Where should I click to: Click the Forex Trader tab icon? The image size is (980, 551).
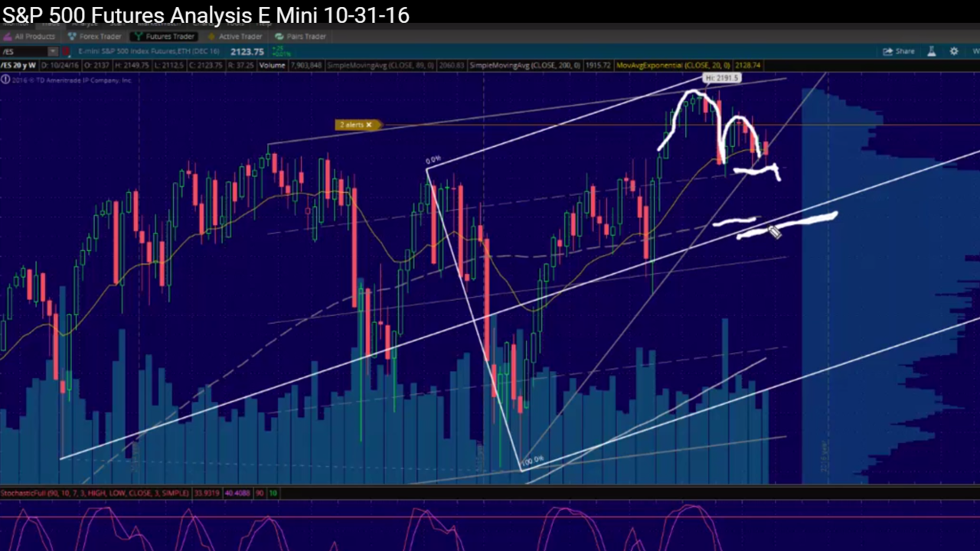tap(72, 36)
